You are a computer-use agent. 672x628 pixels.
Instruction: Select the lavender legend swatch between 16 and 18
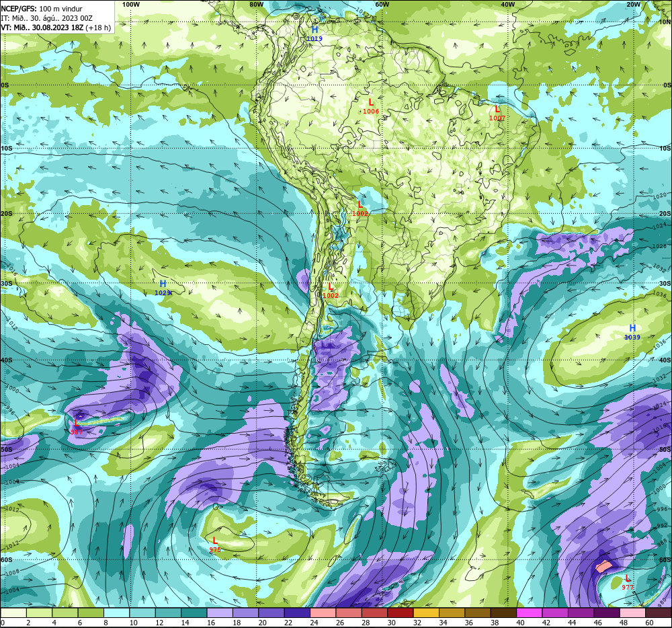click(220, 613)
